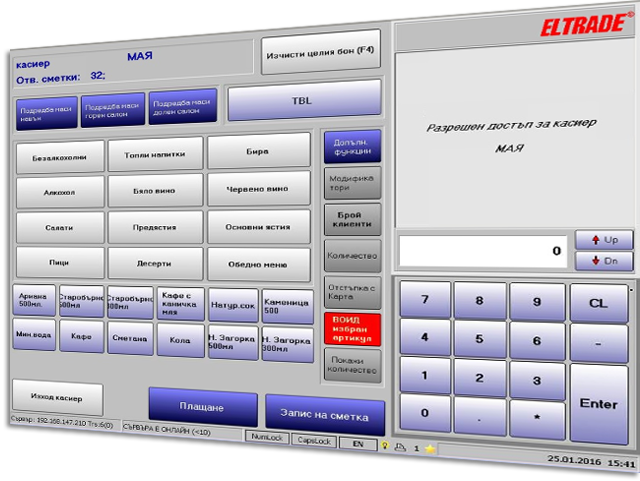Select the Обедно меню category
Image resolution: width=640 pixels, height=481 pixels.
tap(258, 265)
